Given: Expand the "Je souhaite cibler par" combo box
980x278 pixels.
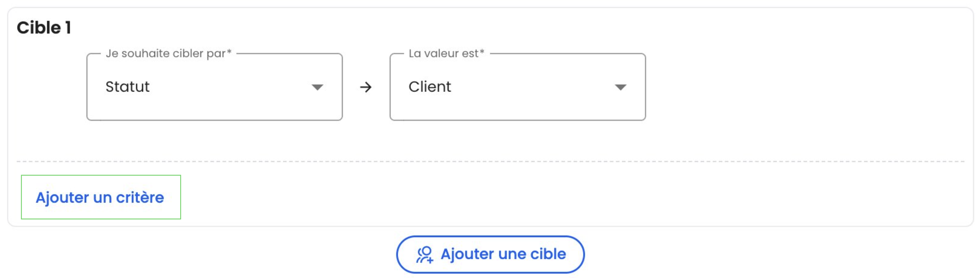Looking at the screenshot, I should pos(215,87).
